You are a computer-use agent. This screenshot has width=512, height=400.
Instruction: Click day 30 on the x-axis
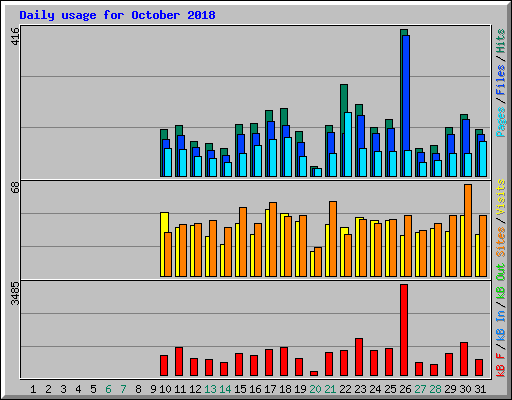coord(465,389)
